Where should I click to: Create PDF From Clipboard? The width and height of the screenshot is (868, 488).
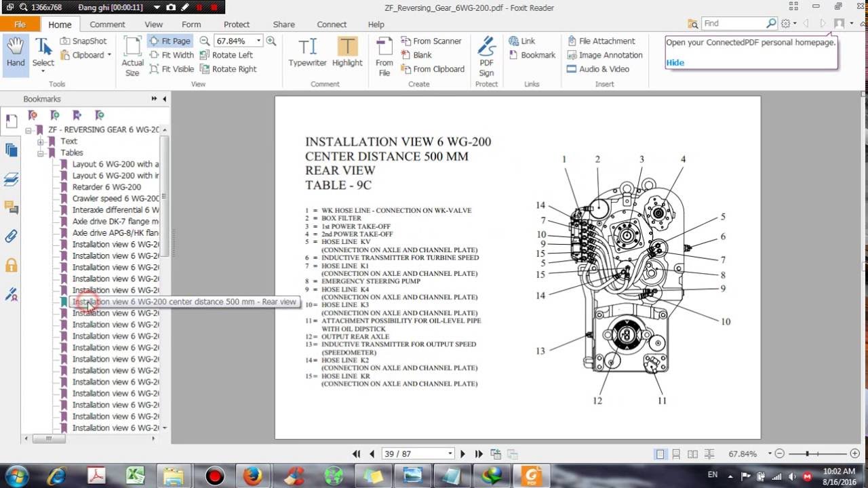coord(433,69)
